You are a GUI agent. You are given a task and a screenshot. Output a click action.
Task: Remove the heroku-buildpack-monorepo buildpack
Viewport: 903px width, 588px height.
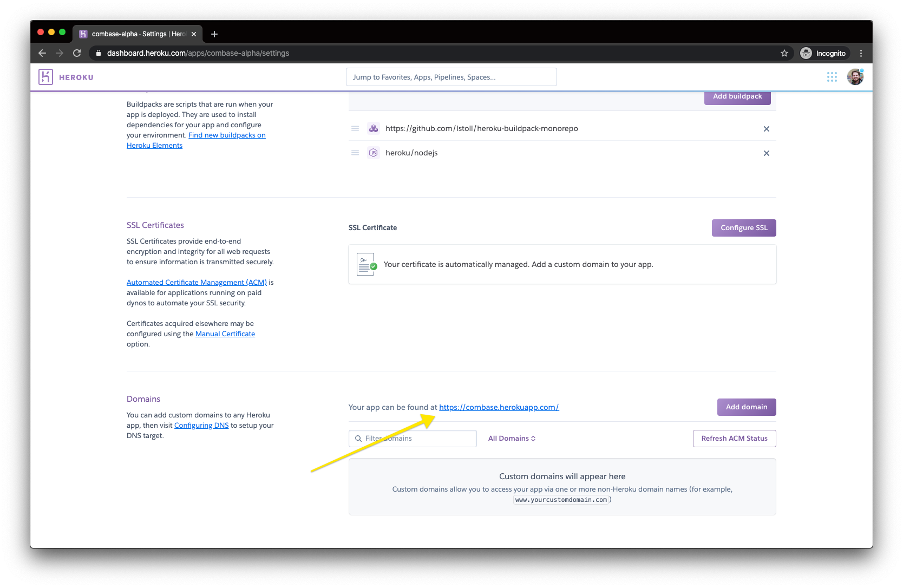click(x=767, y=129)
